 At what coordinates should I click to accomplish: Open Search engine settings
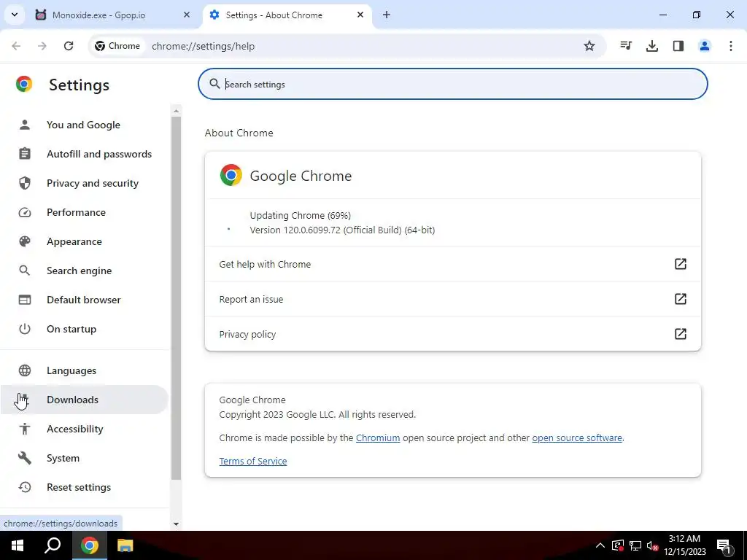(85, 271)
